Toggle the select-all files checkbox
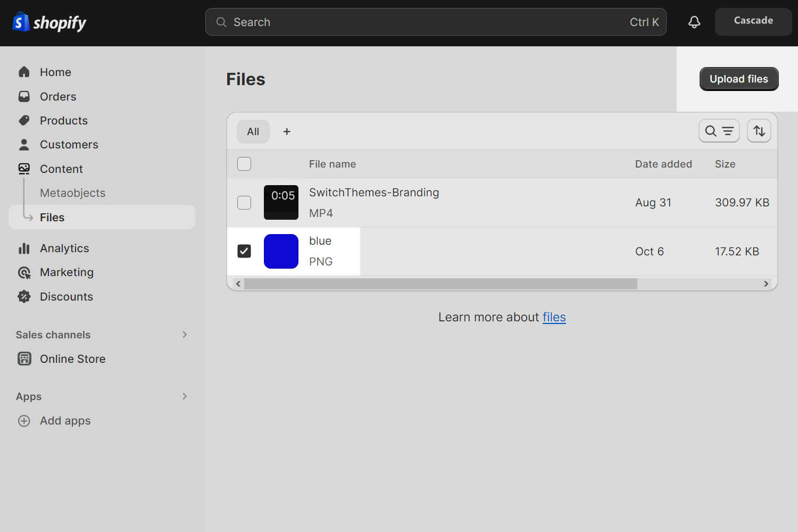Image resolution: width=798 pixels, height=532 pixels. pyautogui.click(x=244, y=164)
